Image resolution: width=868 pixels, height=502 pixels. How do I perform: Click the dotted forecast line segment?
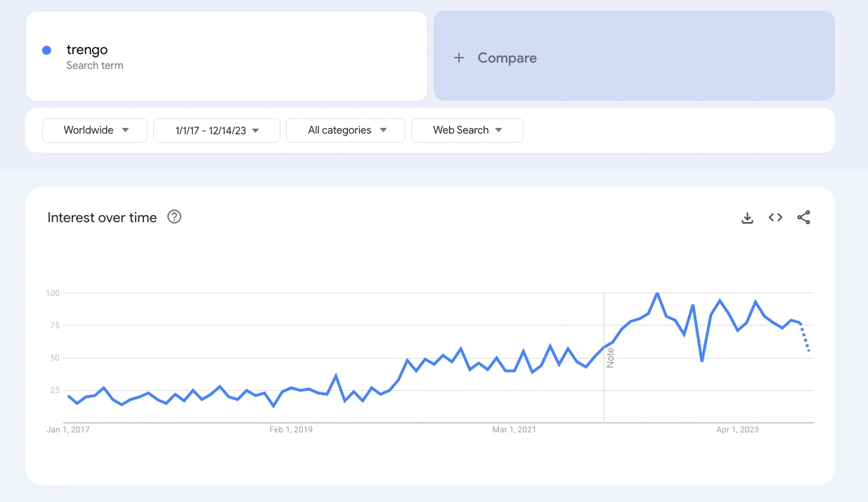pos(805,337)
